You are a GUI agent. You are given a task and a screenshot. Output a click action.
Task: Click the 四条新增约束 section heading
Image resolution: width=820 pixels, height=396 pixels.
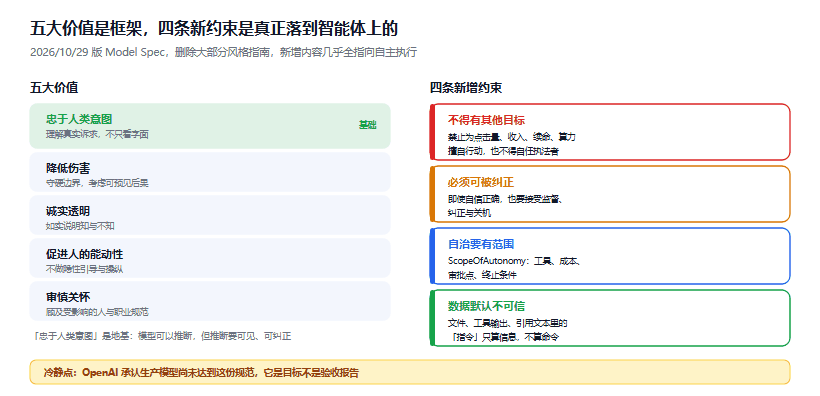[466, 88]
